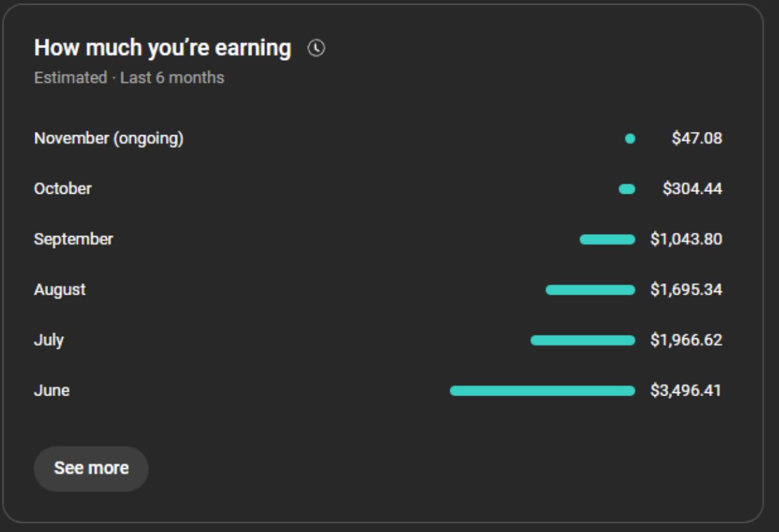Click the July earnings bar
The width and height of the screenshot is (779, 532).
pos(583,340)
